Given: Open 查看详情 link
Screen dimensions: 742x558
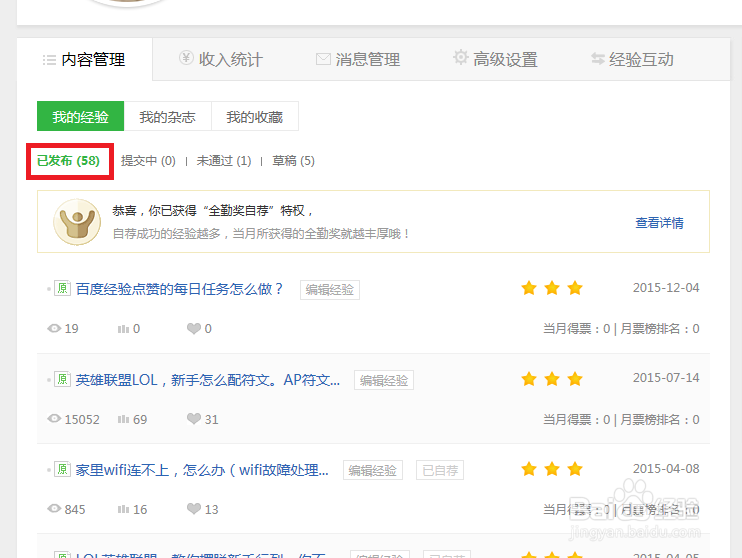Looking at the screenshot, I should click(x=659, y=223).
